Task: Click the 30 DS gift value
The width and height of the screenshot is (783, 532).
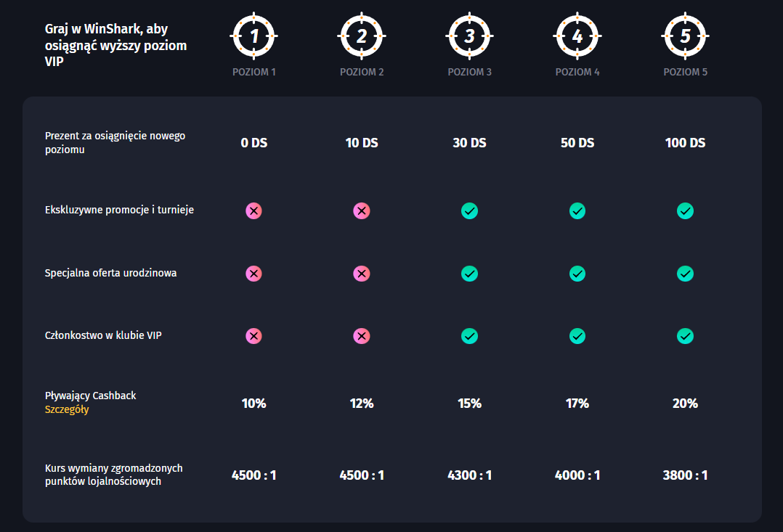Action: coord(469,143)
